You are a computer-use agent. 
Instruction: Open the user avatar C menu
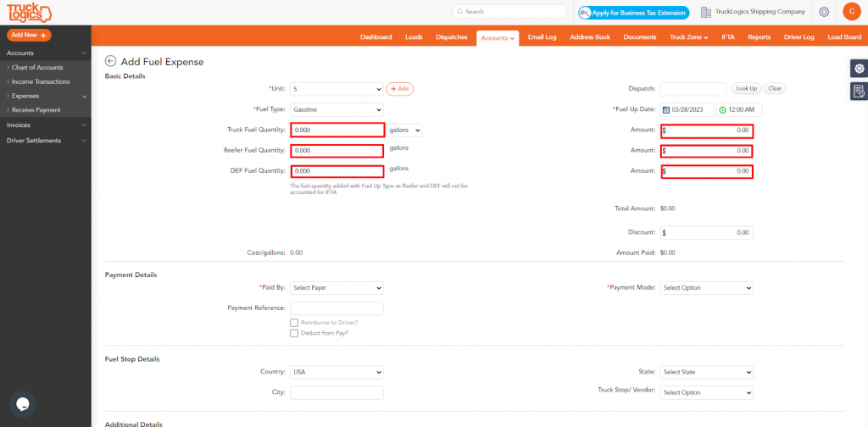(x=851, y=12)
